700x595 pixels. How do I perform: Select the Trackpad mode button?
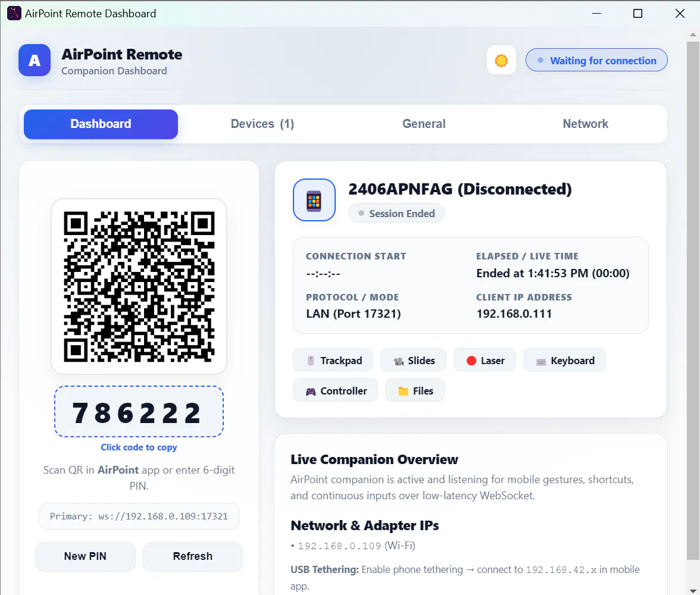(x=333, y=360)
